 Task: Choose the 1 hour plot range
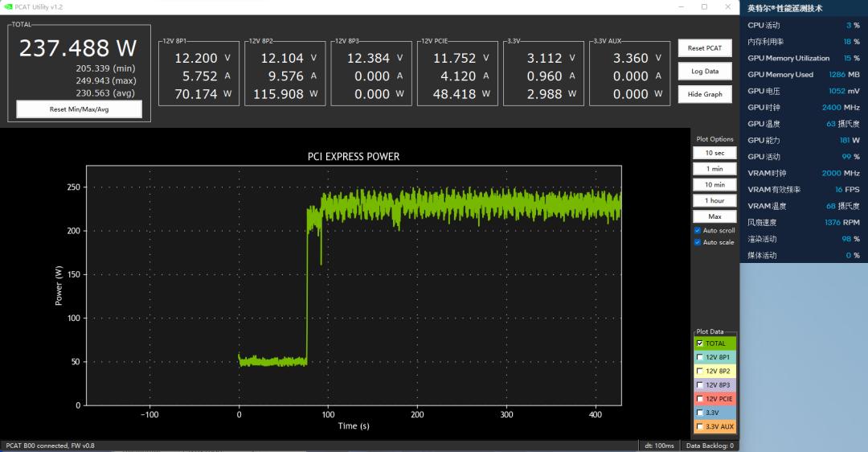714,200
